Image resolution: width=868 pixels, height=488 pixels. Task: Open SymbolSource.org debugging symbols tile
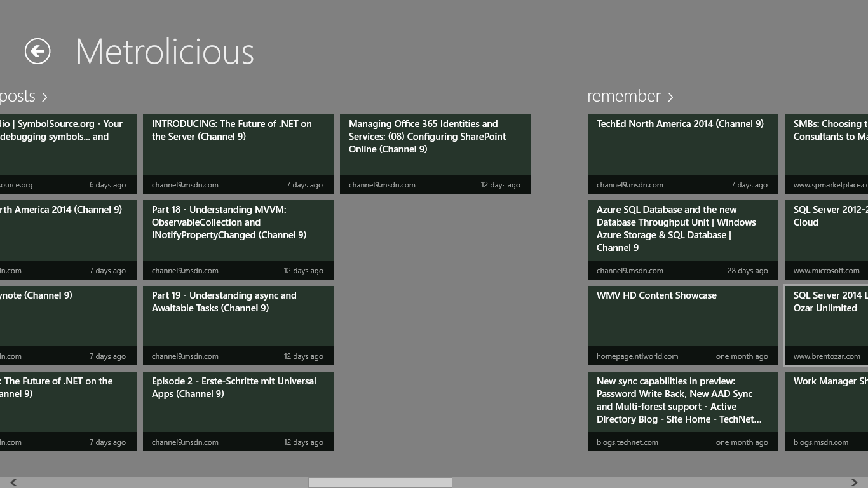pos(68,154)
